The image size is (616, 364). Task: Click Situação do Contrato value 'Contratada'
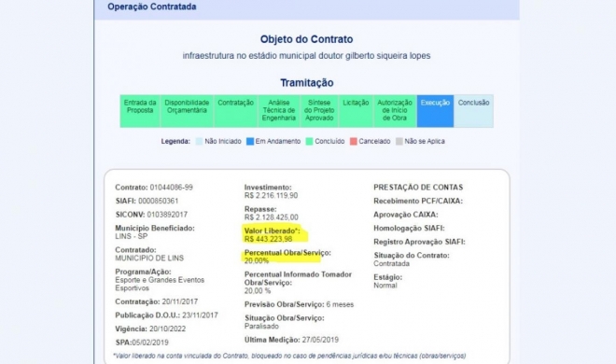tap(391, 264)
